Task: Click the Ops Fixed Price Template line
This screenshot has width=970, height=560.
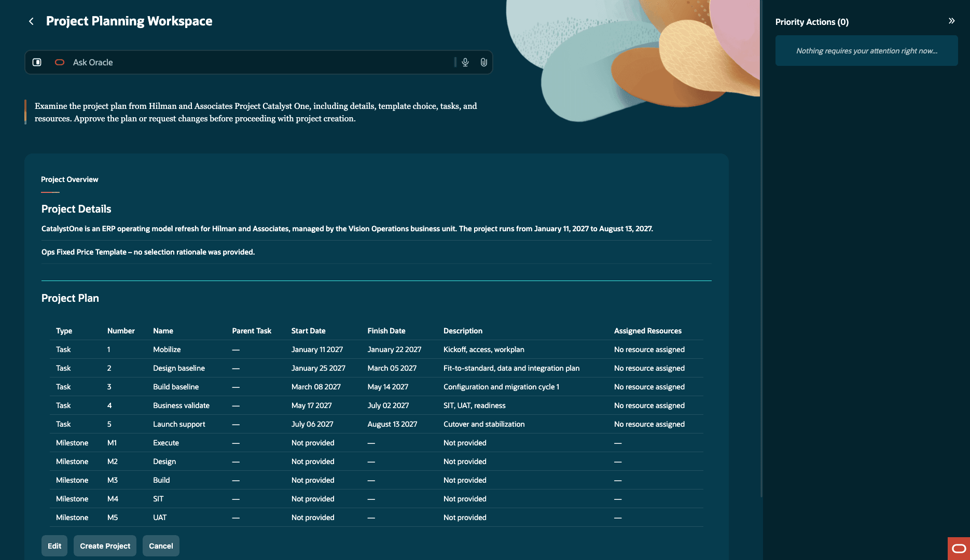Action: tap(148, 252)
